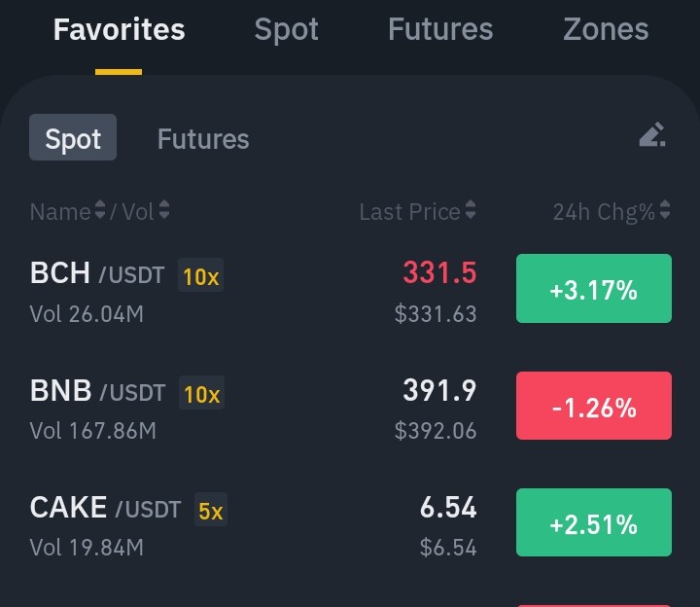Sort list by Name arrows

point(100,209)
